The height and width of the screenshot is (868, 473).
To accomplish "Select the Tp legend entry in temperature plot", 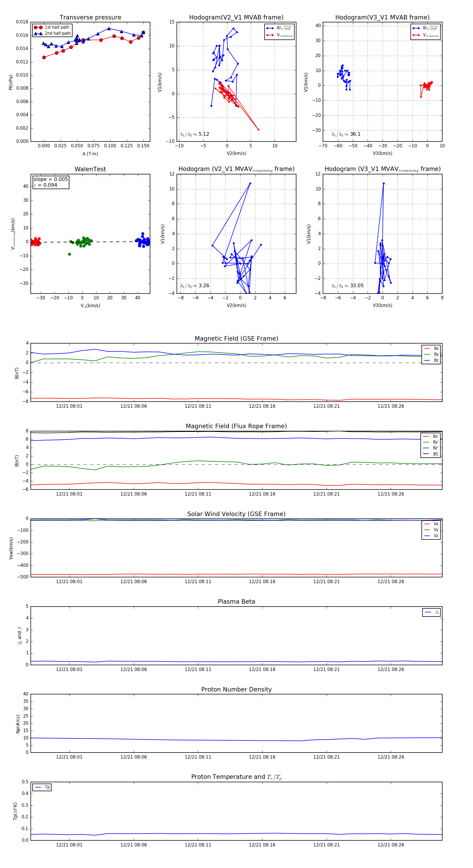I will click(42, 787).
